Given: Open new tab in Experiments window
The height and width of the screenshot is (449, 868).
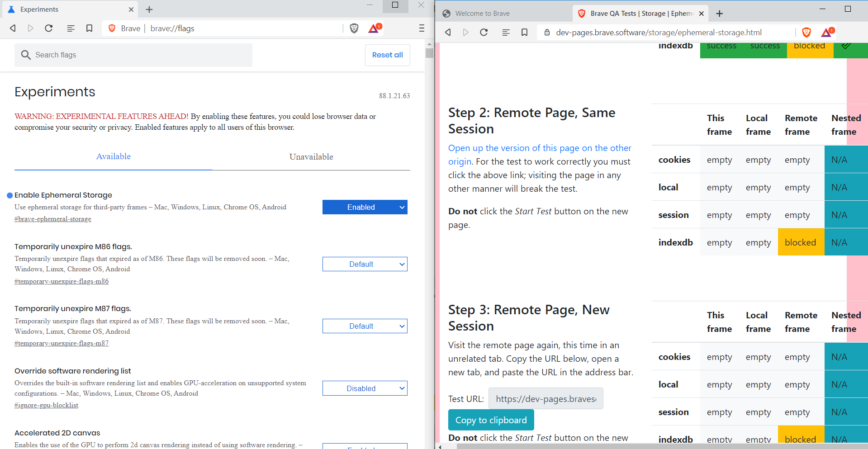Looking at the screenshot, I should pos(149,9).
